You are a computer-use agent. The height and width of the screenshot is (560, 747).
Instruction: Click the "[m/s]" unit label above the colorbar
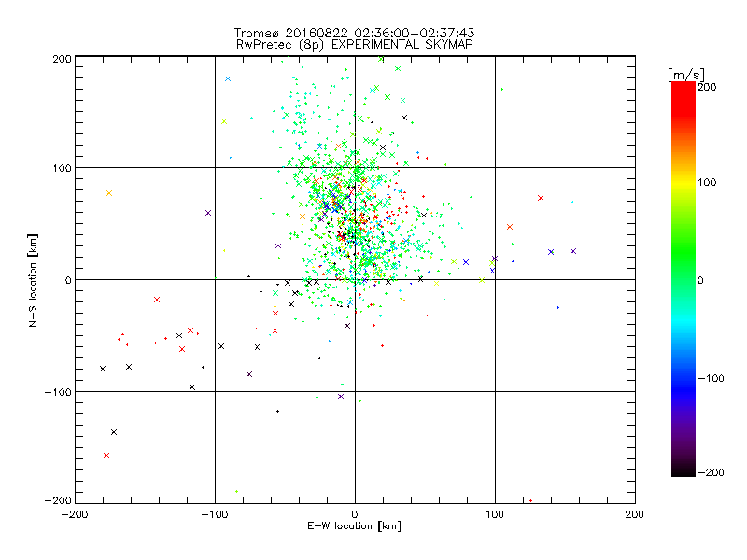(x=686, y=75)
